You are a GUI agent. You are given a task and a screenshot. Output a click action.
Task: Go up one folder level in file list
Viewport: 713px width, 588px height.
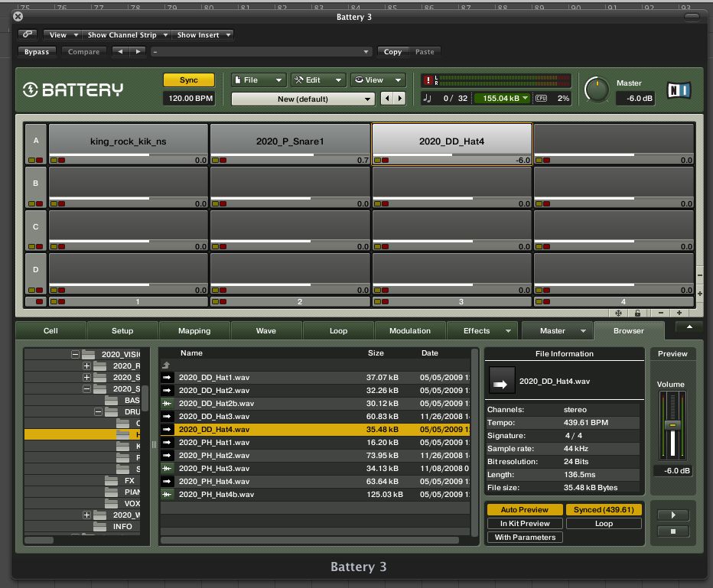coord(166,365)
